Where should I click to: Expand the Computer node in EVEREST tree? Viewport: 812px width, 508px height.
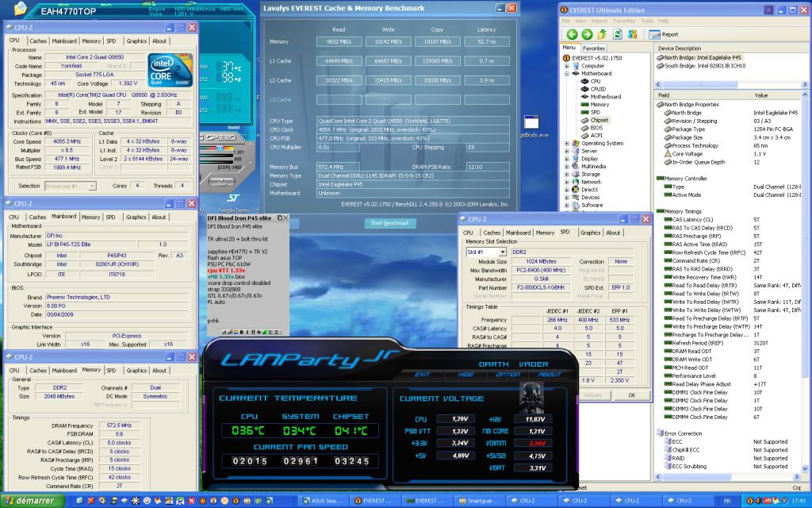tap(568, 66)
